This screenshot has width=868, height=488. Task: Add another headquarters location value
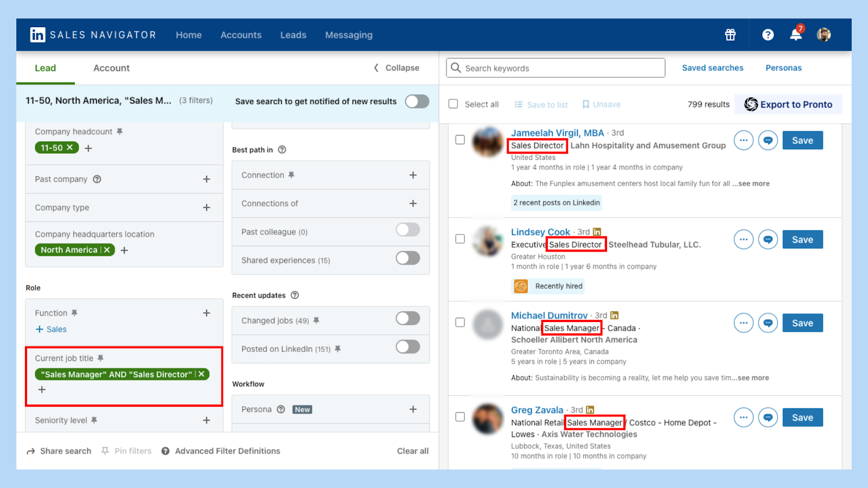tap(124, 251)
